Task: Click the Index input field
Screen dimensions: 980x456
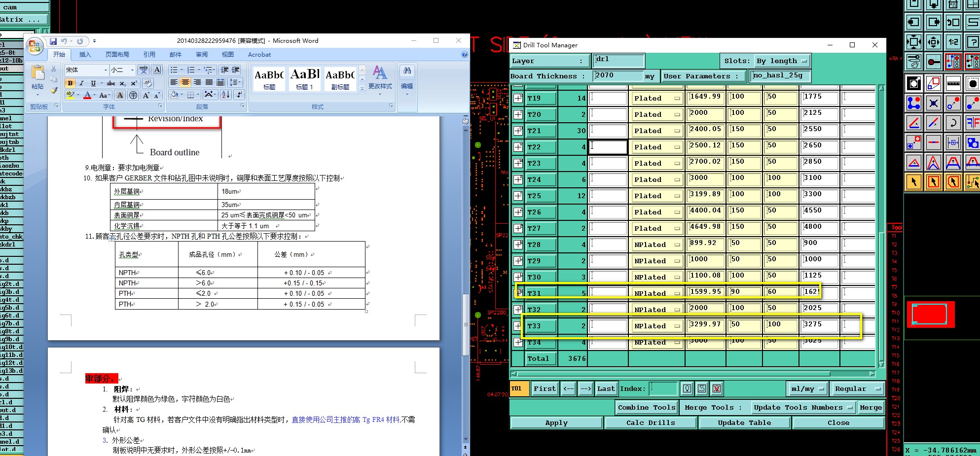Action: tap(663, 388)
